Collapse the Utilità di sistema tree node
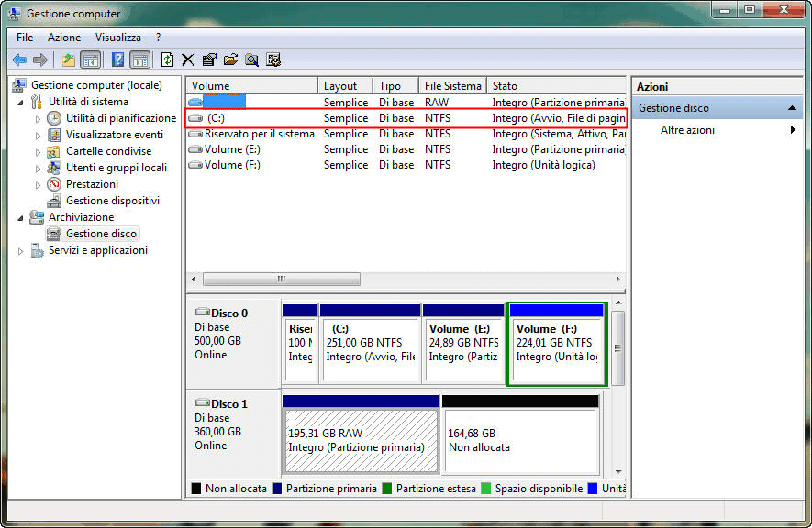 (22, 102)
